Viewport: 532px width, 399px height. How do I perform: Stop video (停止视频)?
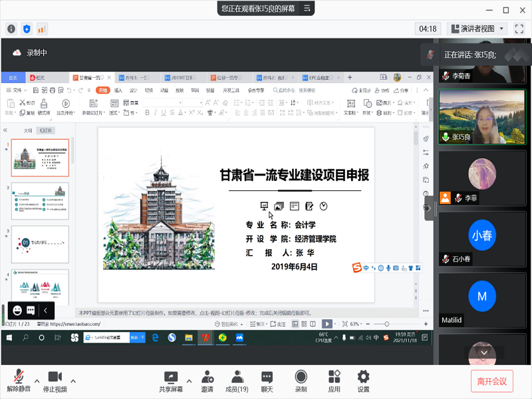click(55, 381)
